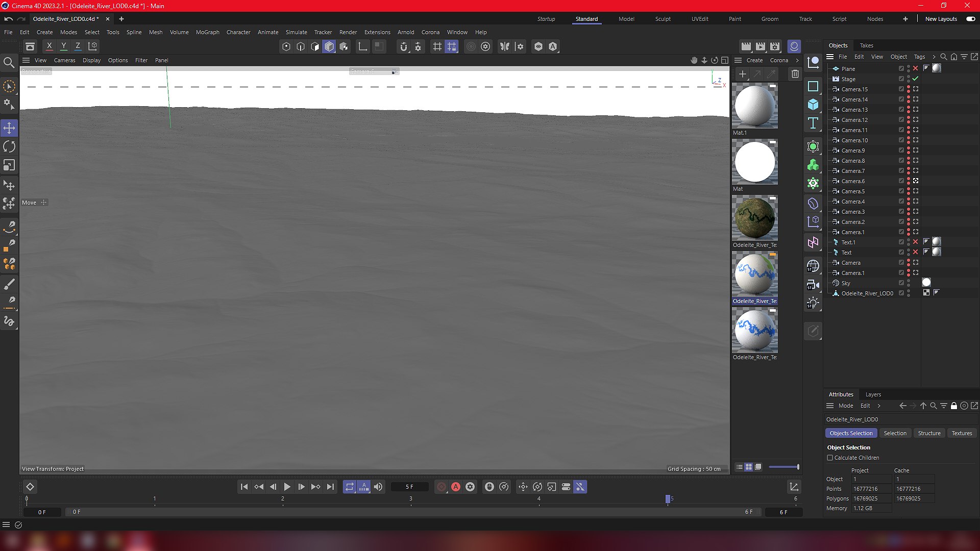Expand Object Manager menu overflow chevron
Screen dimensions: 980x551
tap(934, 57)
